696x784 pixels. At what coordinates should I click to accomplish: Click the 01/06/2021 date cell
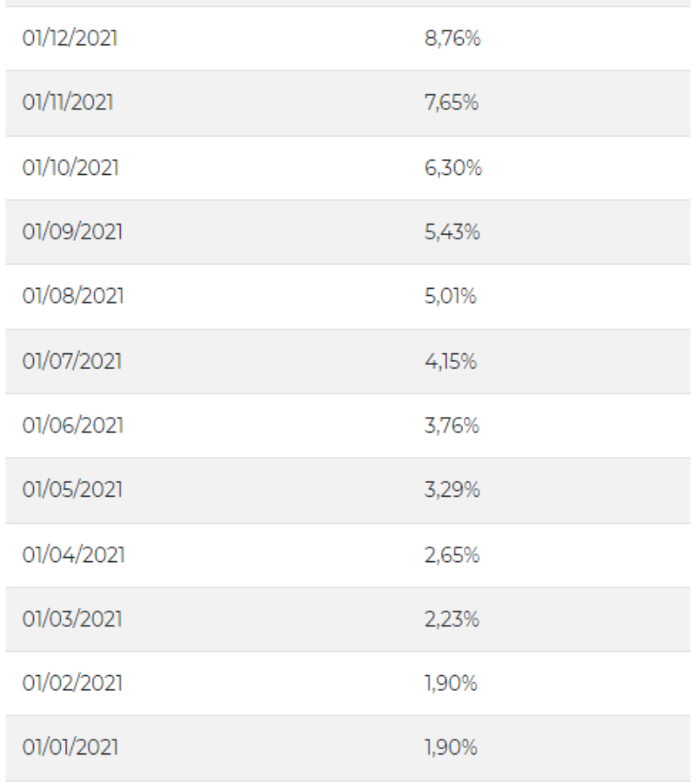click(x=70, y=426)
